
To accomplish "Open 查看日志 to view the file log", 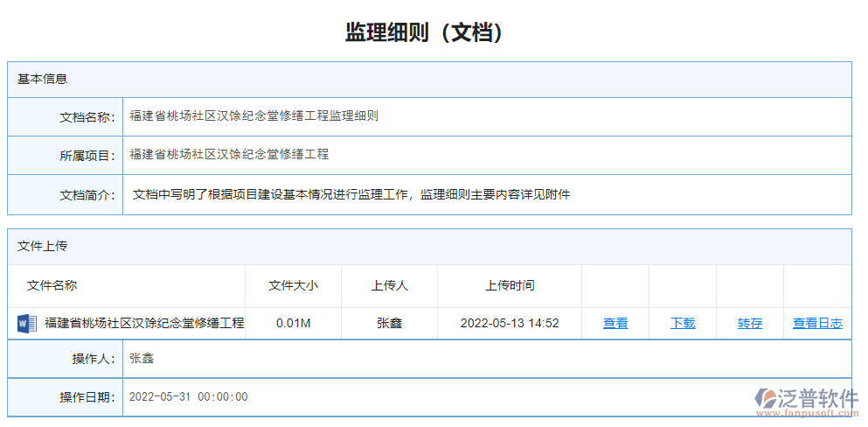I will click(x=817, y=324).
